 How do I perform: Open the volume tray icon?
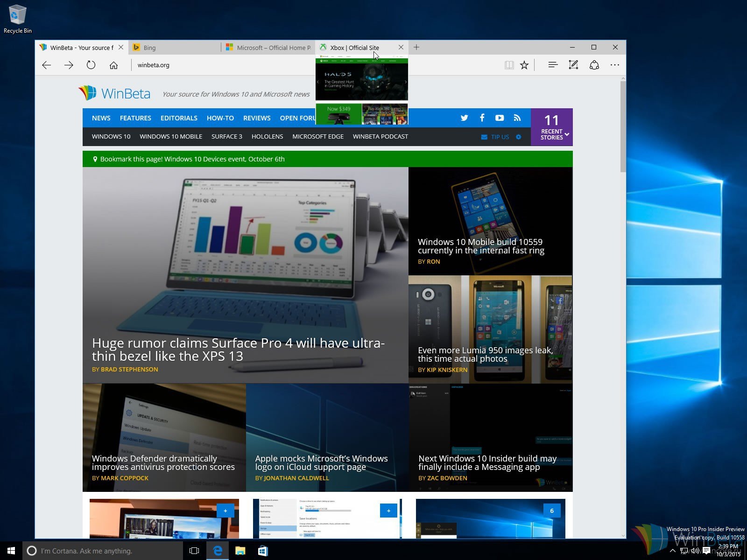[x=695, y=551]
